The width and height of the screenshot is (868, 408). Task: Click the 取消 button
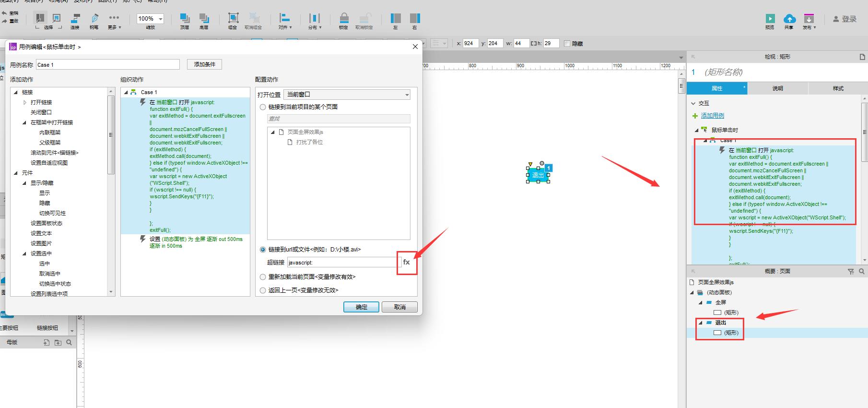coord(399,307)
